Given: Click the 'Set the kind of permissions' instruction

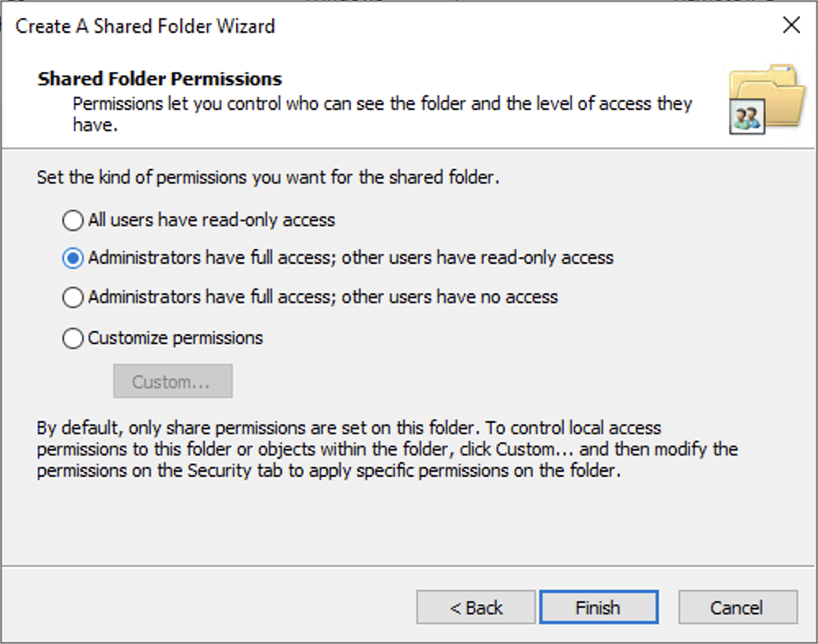Looking at the screenshot, I should point(267,177).
